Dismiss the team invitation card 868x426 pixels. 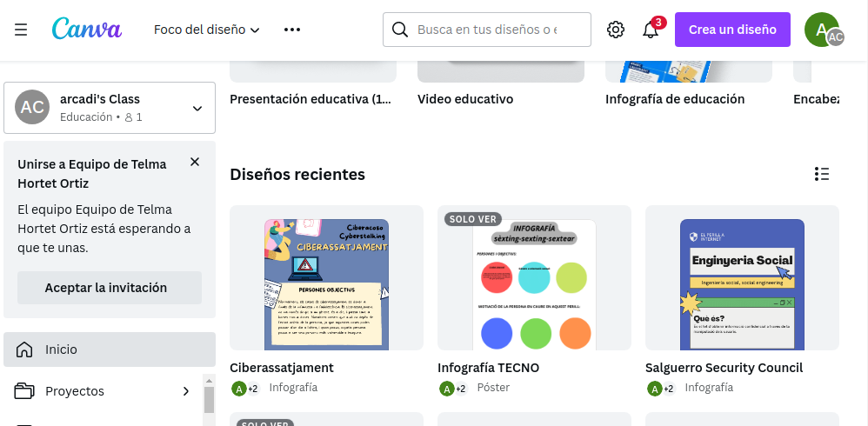[195, 162]
